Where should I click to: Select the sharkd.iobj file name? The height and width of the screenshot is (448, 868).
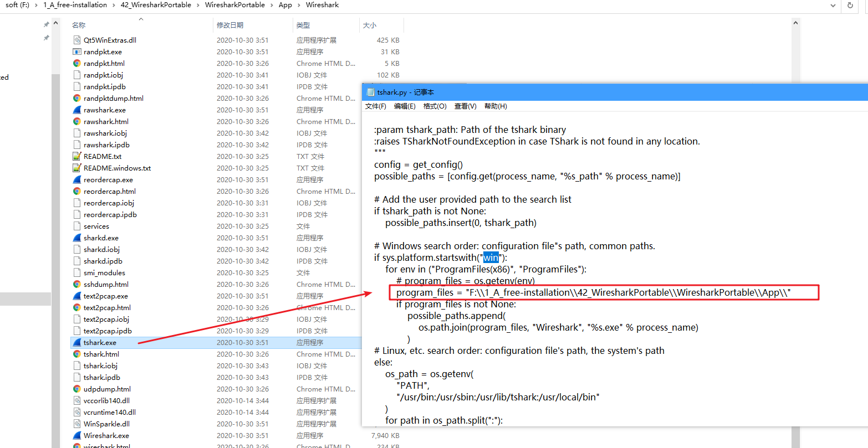point(101,249)
